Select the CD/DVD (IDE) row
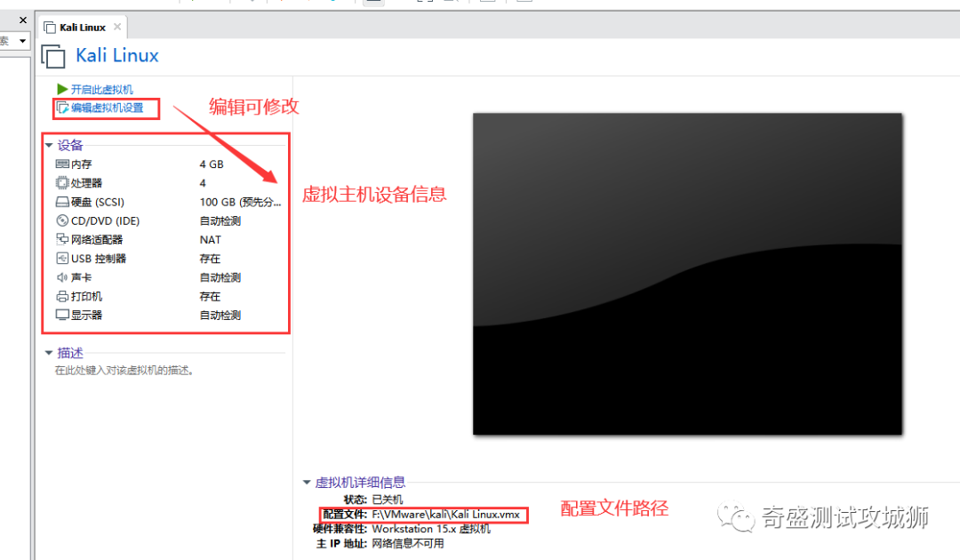This screenshot has height=560, width=960. [169, 221]
